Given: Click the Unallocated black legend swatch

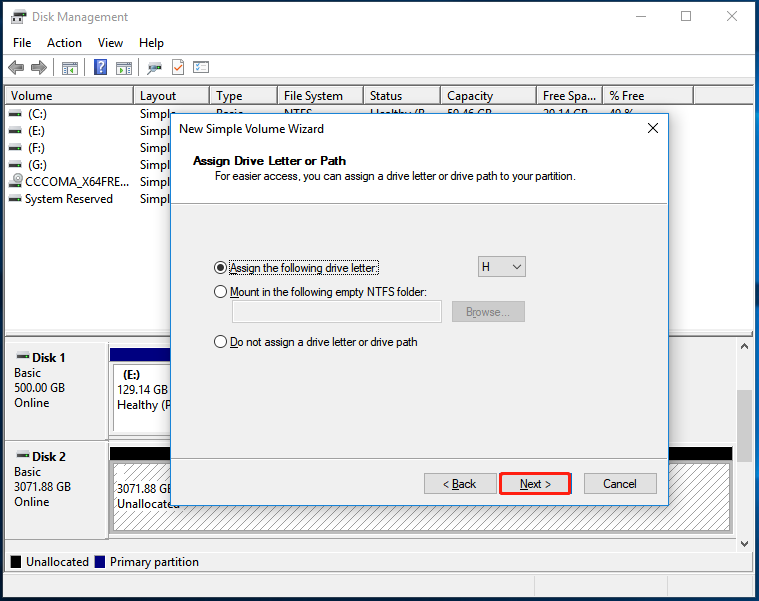Looking at the screenshot, I should tap(16, 561).
